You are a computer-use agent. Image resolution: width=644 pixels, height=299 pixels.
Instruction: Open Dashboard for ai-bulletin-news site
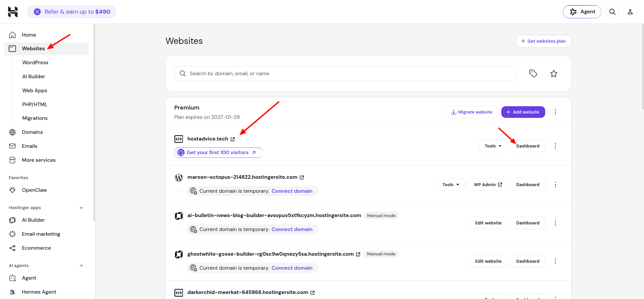(x=528, y=223)
